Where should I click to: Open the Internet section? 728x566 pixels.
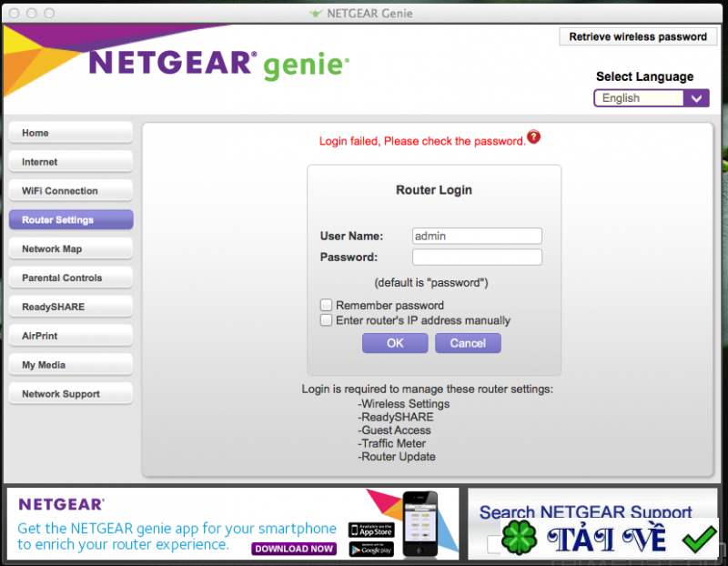point(71,162)
